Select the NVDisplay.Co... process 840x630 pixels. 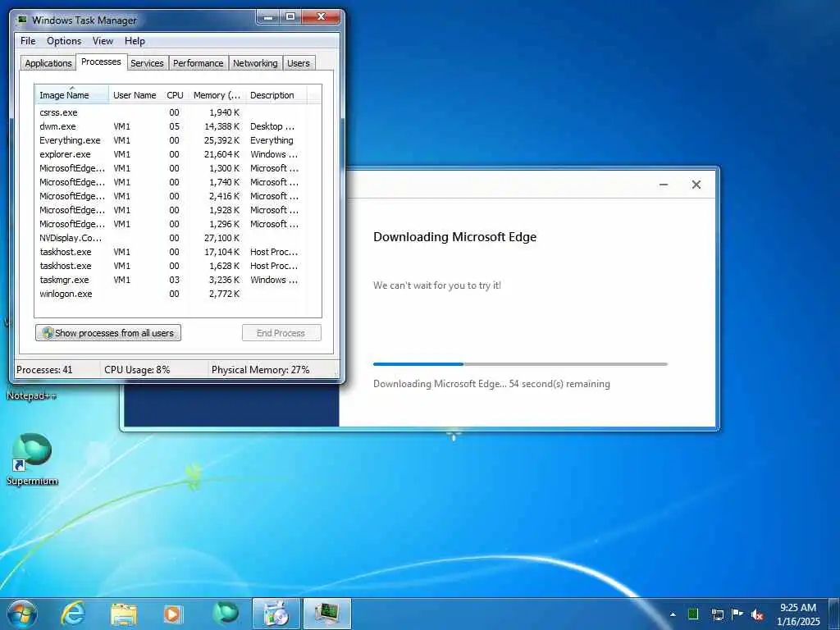pyautogui.click(x=178, y=238)
